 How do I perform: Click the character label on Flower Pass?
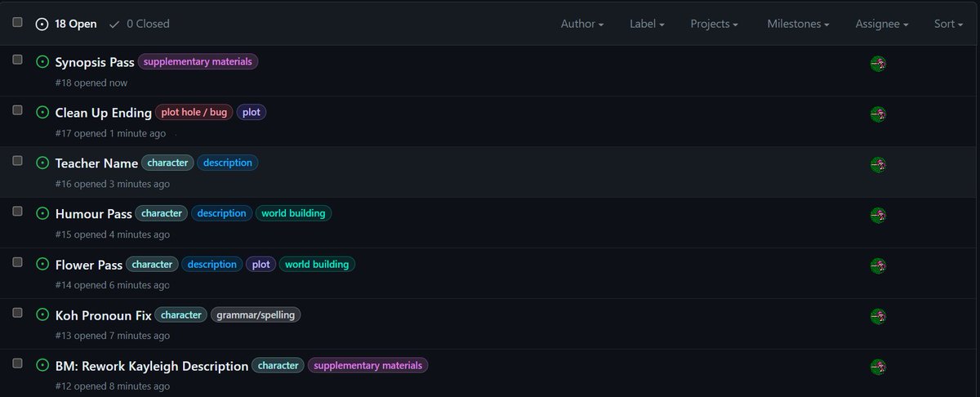point(152,265)
